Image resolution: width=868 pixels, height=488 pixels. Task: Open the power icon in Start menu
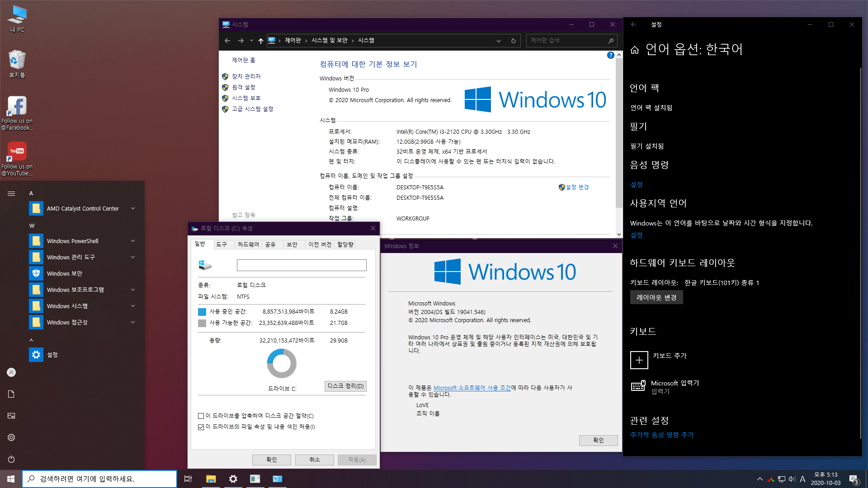(x=11, y=459)
